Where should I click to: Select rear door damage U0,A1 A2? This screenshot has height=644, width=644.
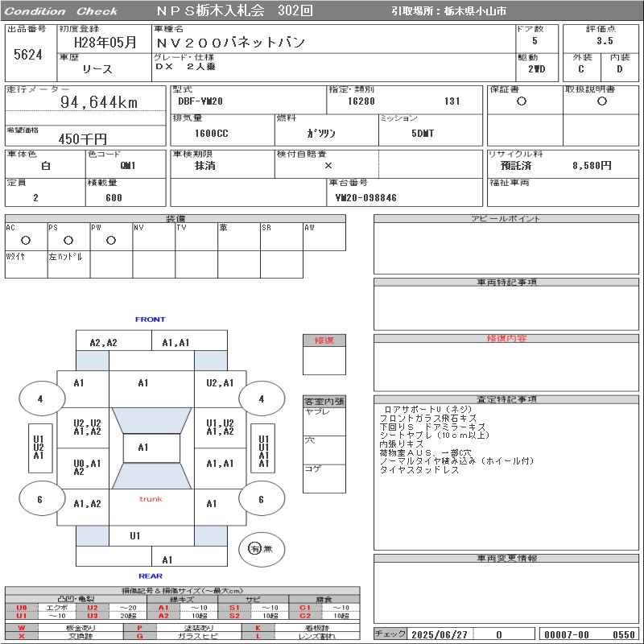(x=87, y=468)
